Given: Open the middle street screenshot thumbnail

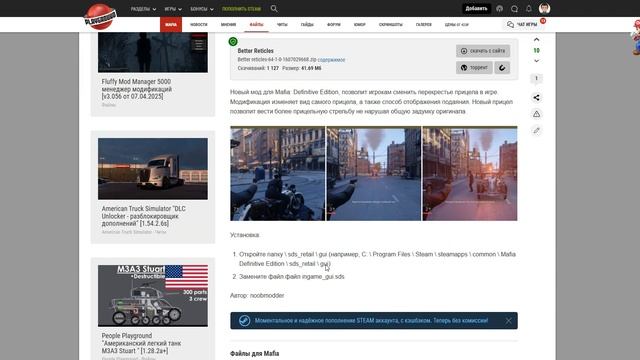Looking at the screenshot, I should [373, 173].
